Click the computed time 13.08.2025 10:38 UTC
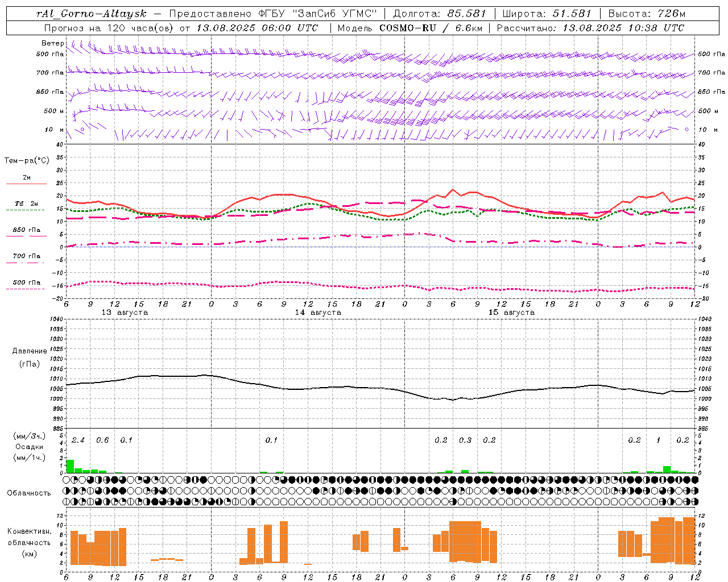The height and width of the screenshot is (582, 728). click(623, 28)
